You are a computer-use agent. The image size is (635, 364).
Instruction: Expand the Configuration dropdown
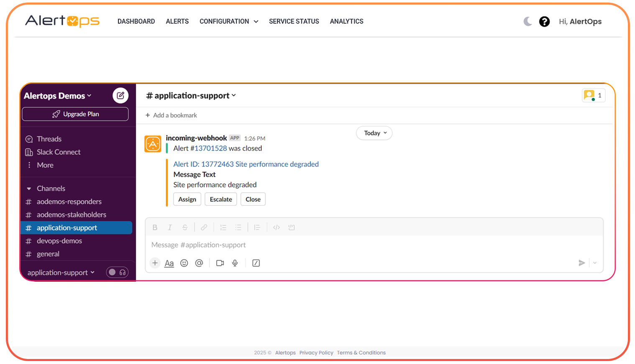coord(229,21)
